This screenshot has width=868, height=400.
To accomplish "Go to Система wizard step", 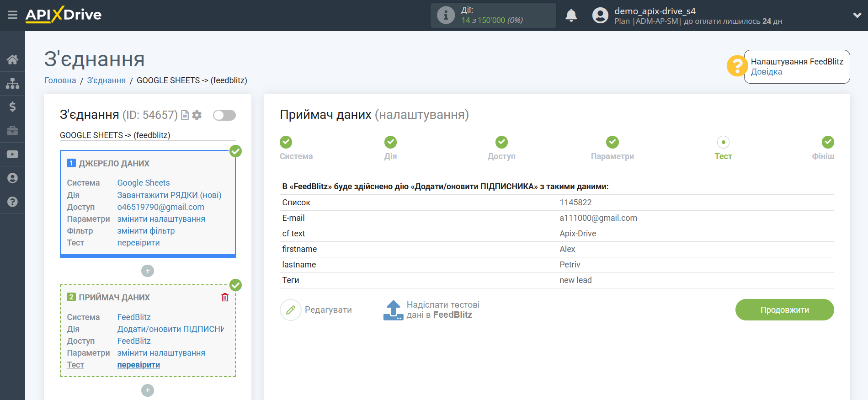I will [x=286, y=142].
